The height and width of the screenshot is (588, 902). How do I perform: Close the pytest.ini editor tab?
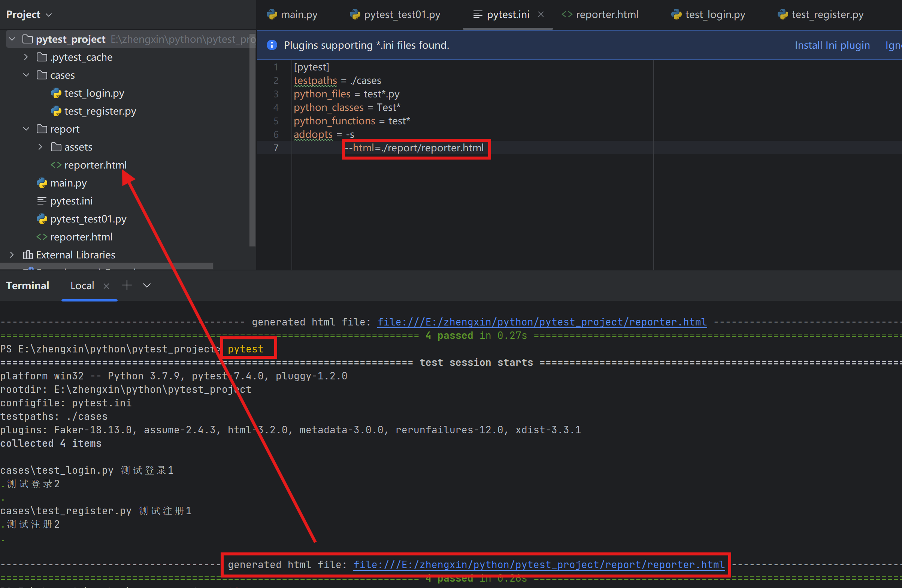click(541, 14)
